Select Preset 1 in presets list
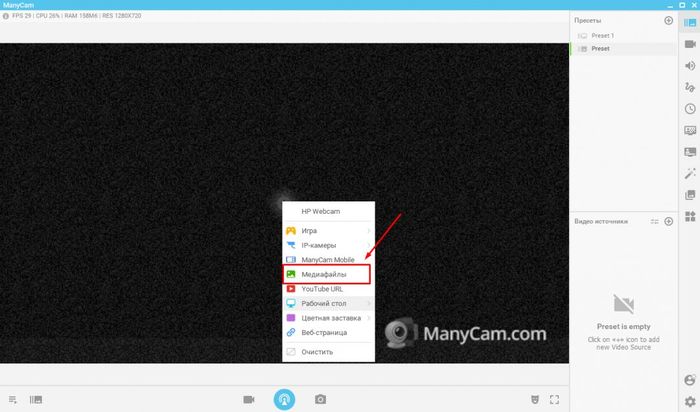 click(624, 36)
